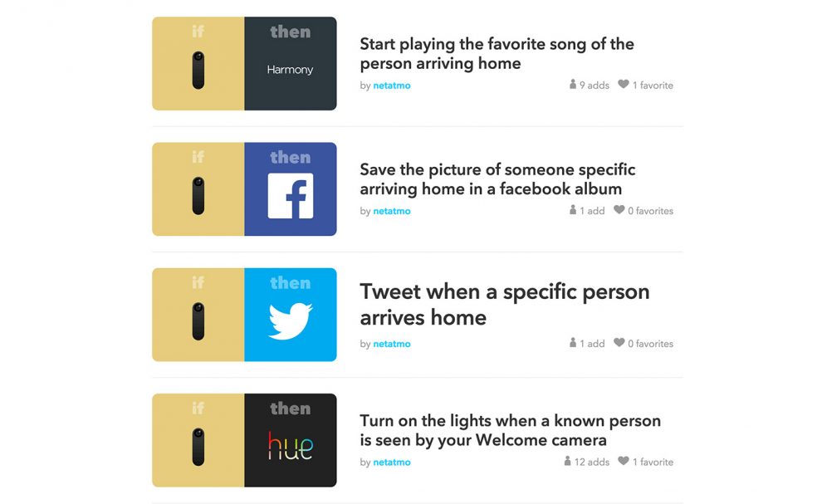
Task: Click the Facebook logo icon
Action: coord(291,196)
